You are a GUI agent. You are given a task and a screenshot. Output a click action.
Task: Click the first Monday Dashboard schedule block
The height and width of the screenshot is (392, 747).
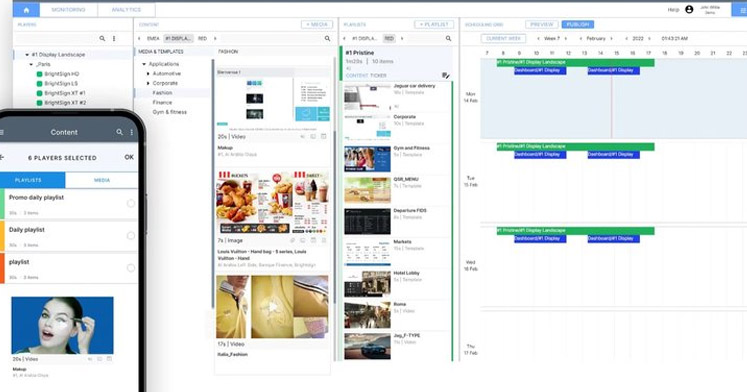(540, 70)
